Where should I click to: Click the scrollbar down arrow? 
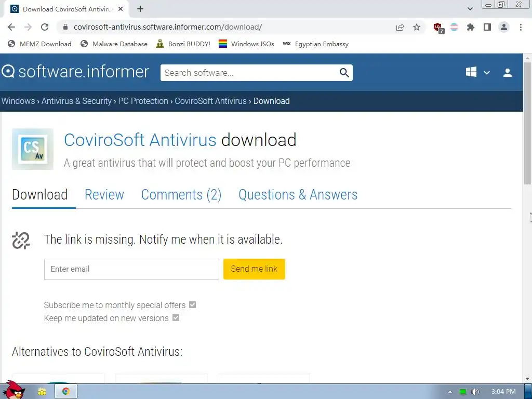[528, 379]
